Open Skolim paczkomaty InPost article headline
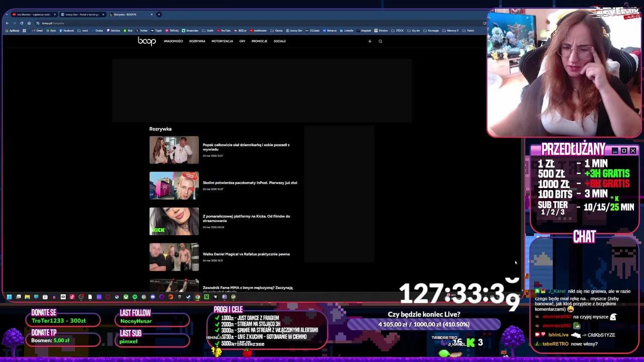This screenshot has height=362, width=644. click(x=250, y=183)
